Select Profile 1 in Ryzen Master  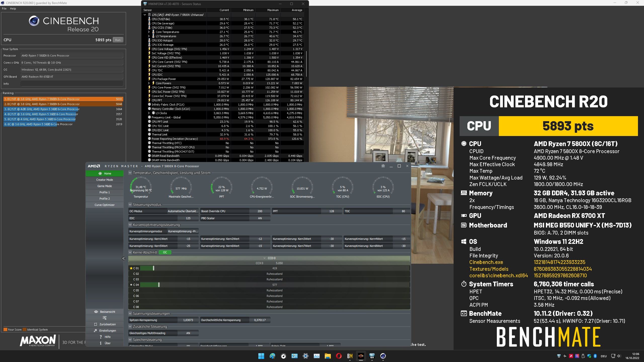tap(105, 192)
